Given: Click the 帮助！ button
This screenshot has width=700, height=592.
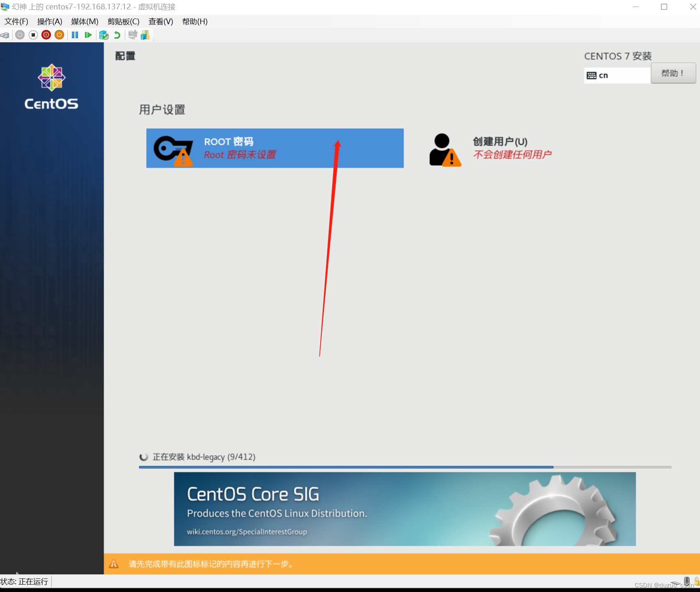Looking at the screenshot, I should [x=673, y=73].
